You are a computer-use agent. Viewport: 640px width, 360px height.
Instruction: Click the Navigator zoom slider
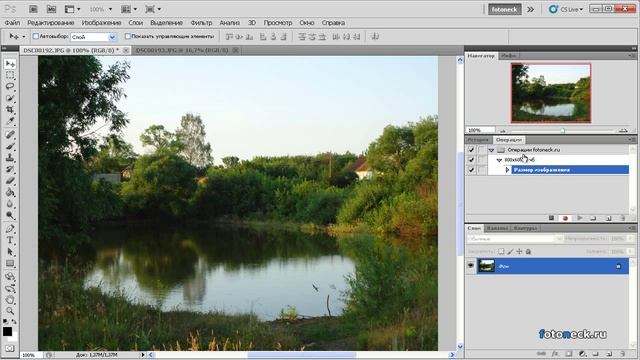click(x=563, y=131)
